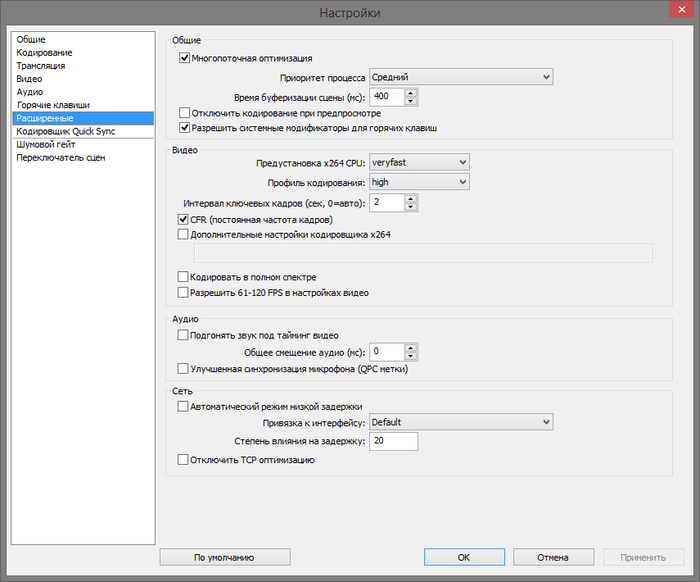Click the buffering time field showing 400
Viewport: 700px width, 582px height.
387,96
